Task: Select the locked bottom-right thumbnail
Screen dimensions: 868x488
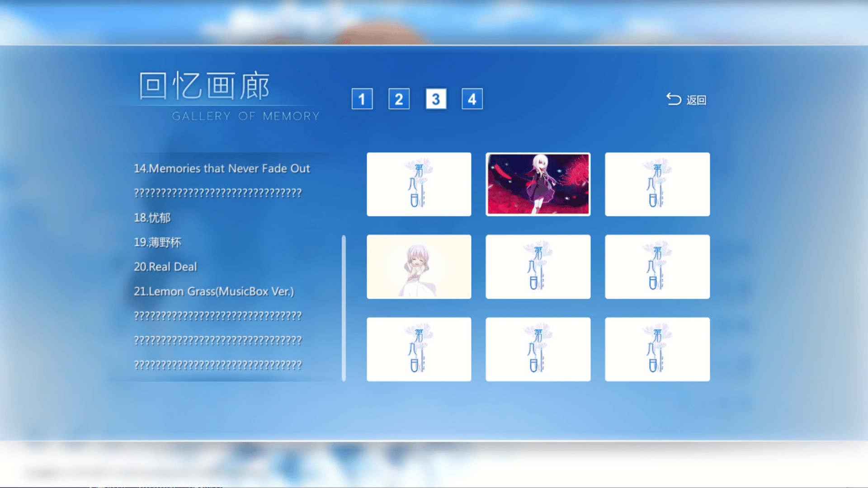Action: [657, 349]
